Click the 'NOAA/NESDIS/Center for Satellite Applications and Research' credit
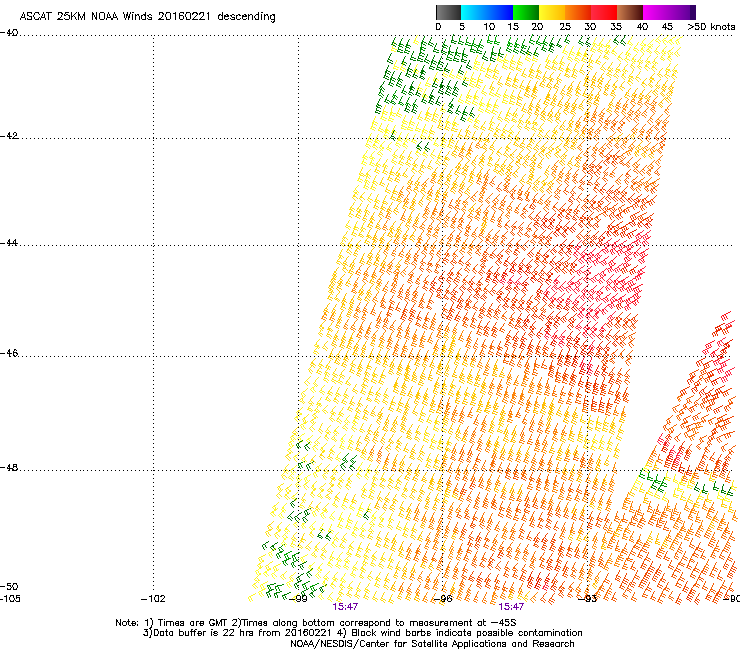Screen dimensions: 740x650 pyautogui.click(x=432, y=644)
